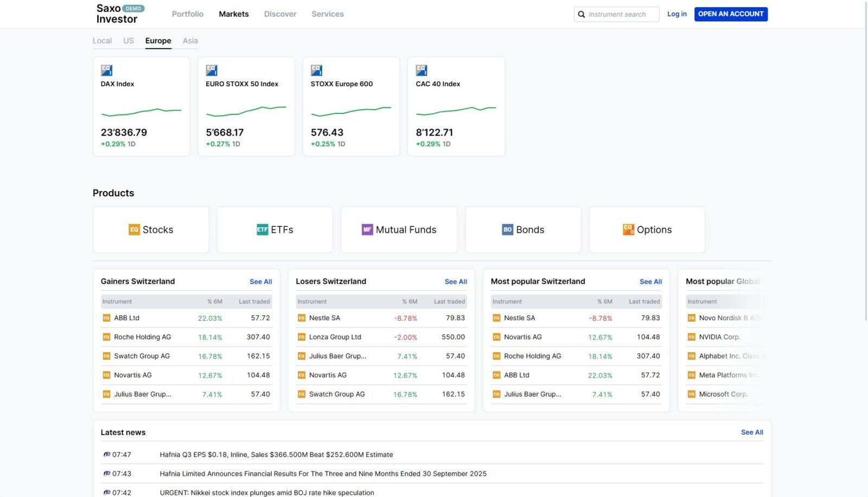Open ABB Ltd in Gainers Switzerland list
This screenshot has height=497, width=868.
point(126,318)
